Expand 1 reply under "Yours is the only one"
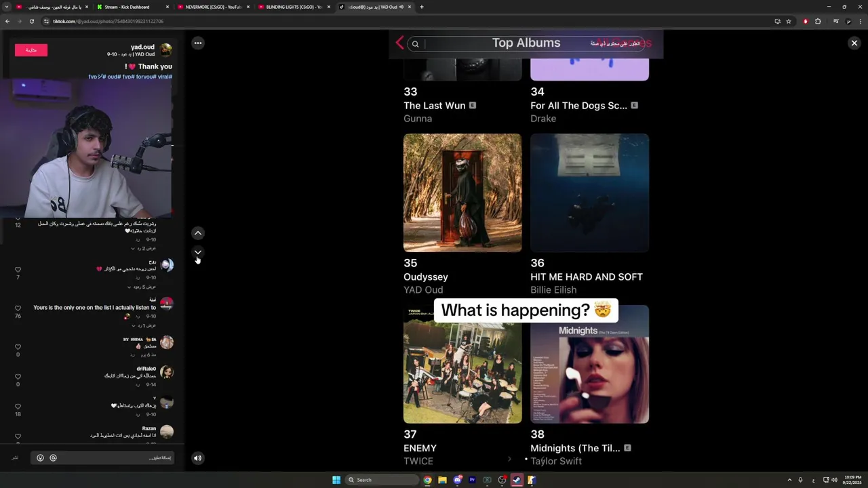868x488 pixels. tap(143, 325)
